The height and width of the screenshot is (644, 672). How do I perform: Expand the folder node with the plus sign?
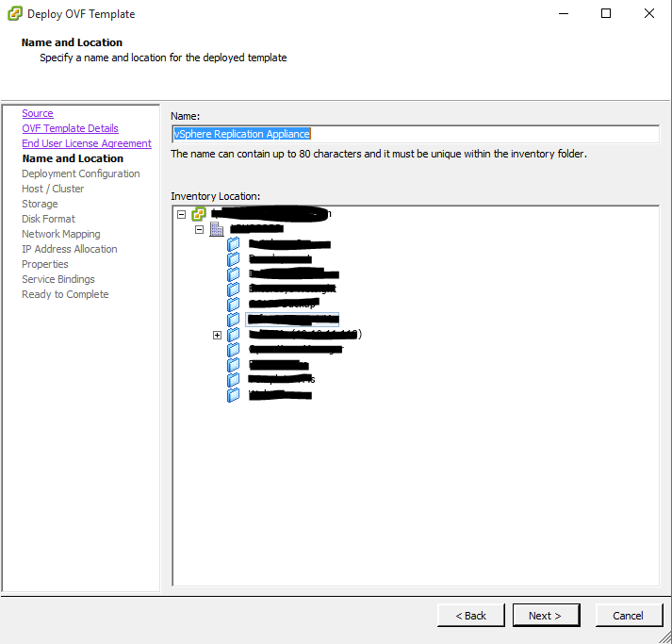(x=218, y=336)
